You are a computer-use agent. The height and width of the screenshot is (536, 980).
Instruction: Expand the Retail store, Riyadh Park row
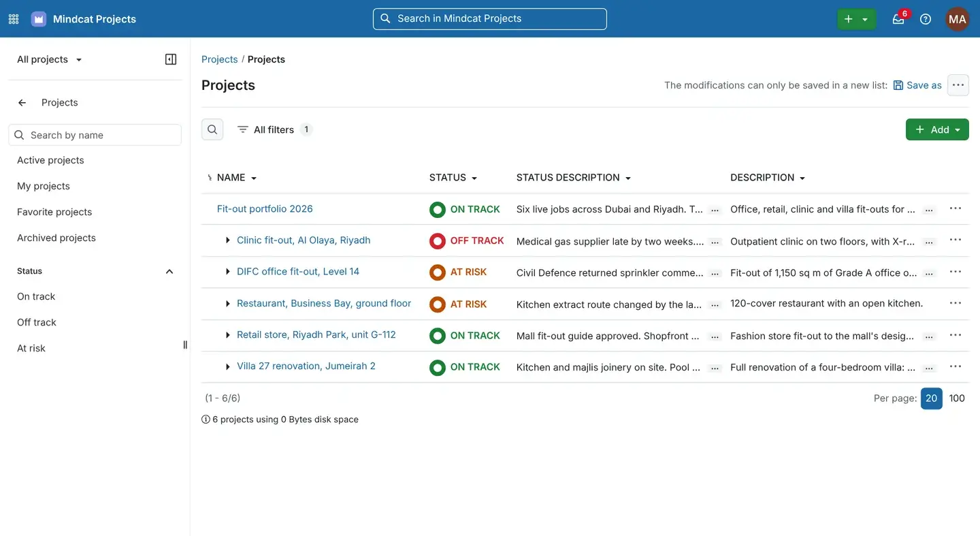pos(228,335)
